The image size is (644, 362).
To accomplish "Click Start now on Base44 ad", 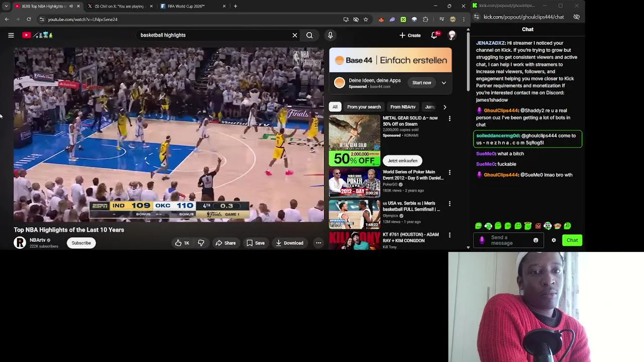I will click(x=422, y=82).
